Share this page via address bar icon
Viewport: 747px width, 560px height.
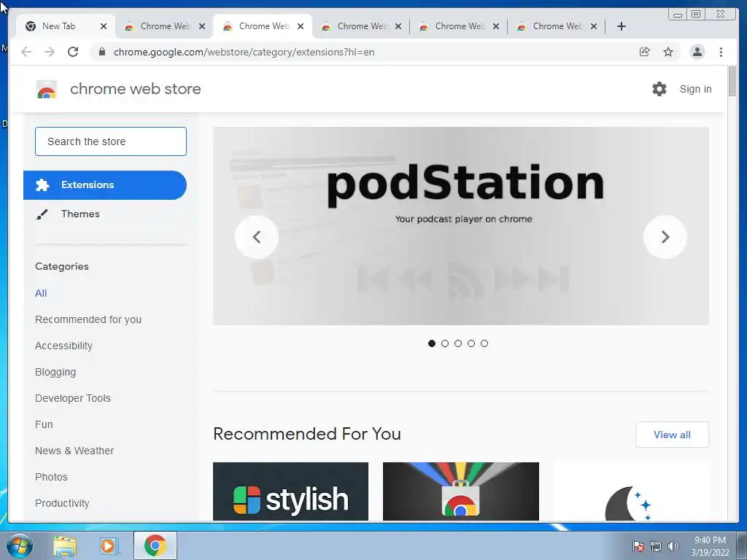pos(645,52)
